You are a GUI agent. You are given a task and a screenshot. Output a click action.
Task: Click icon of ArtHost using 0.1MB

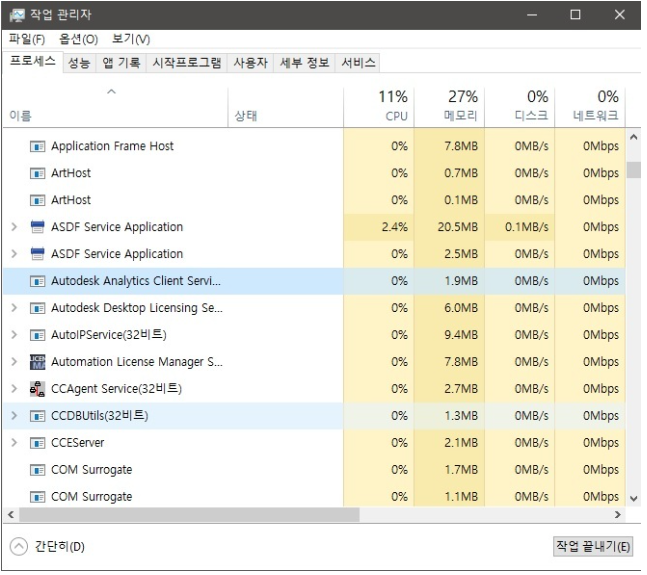[38, 201]
